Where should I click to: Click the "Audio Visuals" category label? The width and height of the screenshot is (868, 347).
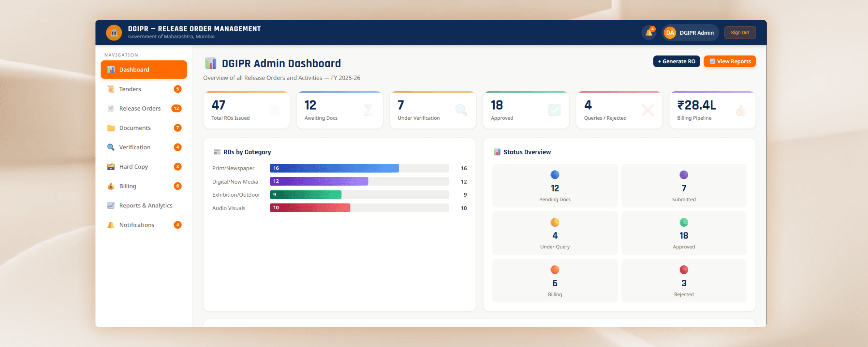[x=229, y=208]
